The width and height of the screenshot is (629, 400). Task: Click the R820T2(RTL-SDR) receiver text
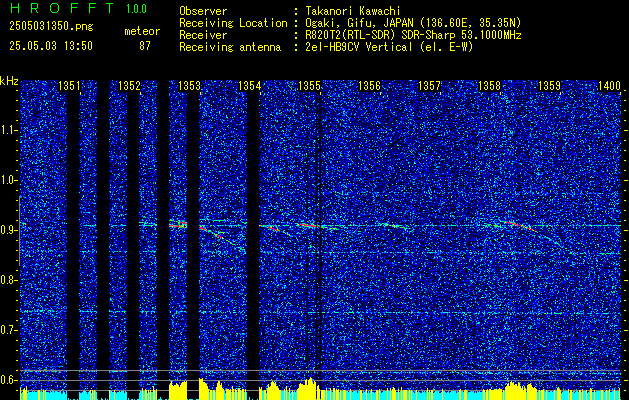point(414,35)
